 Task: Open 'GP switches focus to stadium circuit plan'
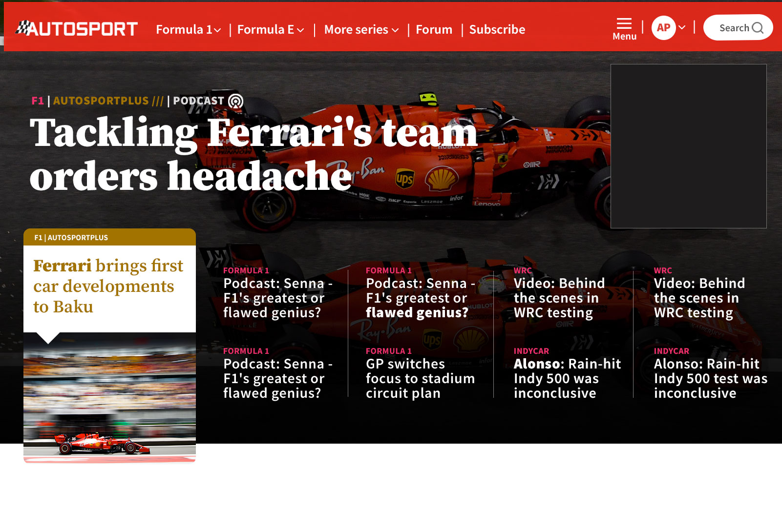click(420, 378)
